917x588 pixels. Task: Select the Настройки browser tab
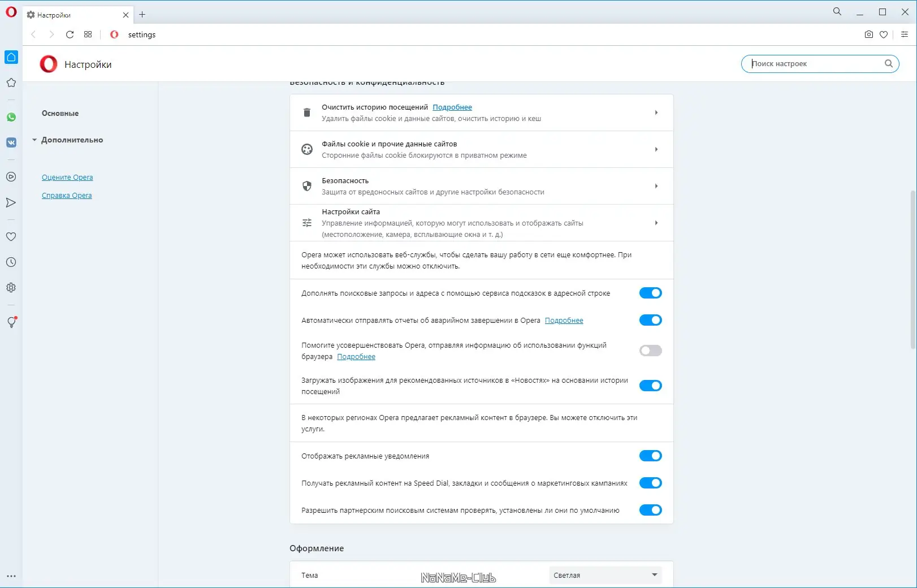coord(77,15)
